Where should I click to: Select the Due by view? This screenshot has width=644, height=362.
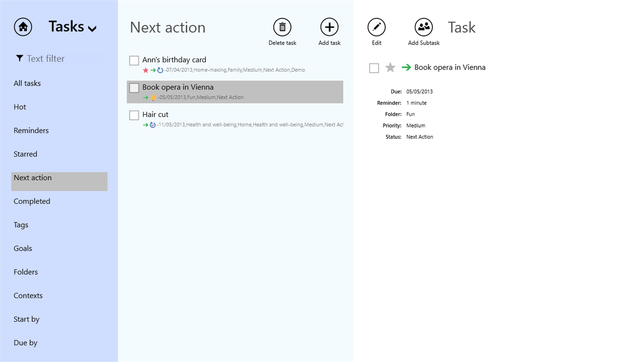[25, 343]
